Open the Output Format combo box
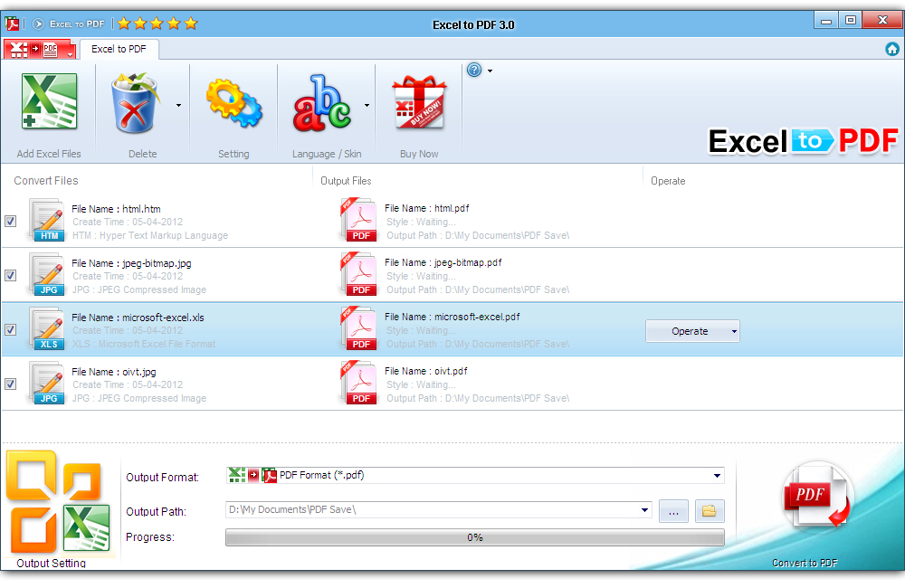The width and height of the screenshot is (905, 588). tap(475, 476)
